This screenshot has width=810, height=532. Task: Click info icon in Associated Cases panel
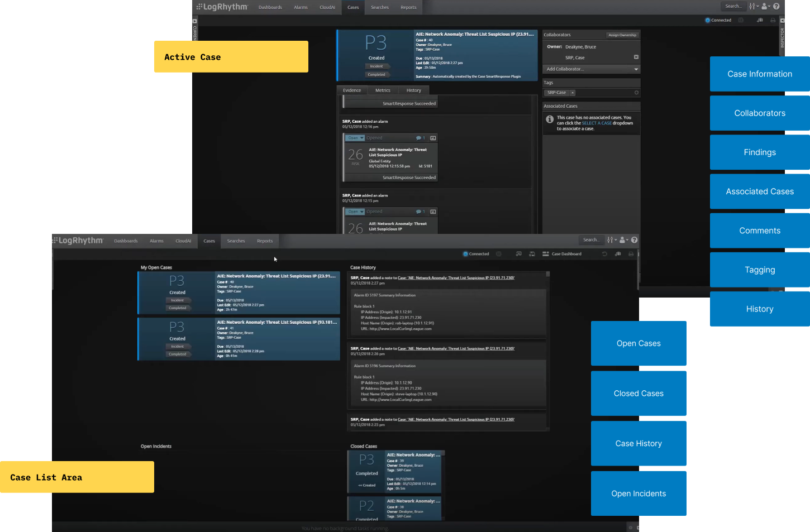coord(550,119)
